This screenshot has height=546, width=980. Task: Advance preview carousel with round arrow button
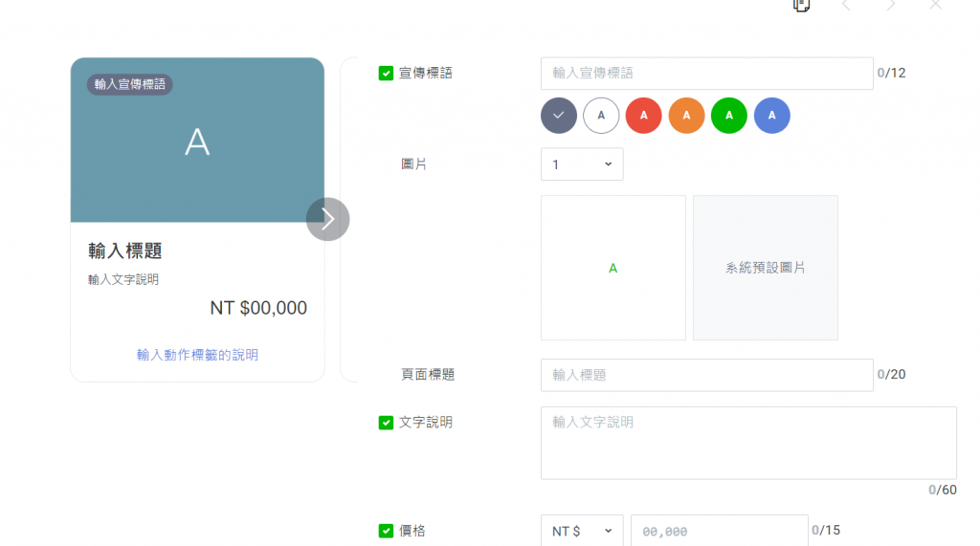coord(327,219)
